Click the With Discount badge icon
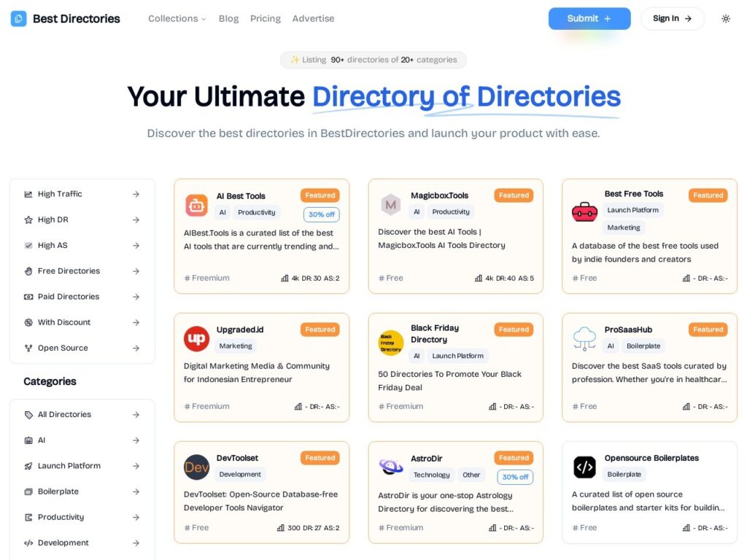This screenshot has width=747, height=560. point(28,323)
